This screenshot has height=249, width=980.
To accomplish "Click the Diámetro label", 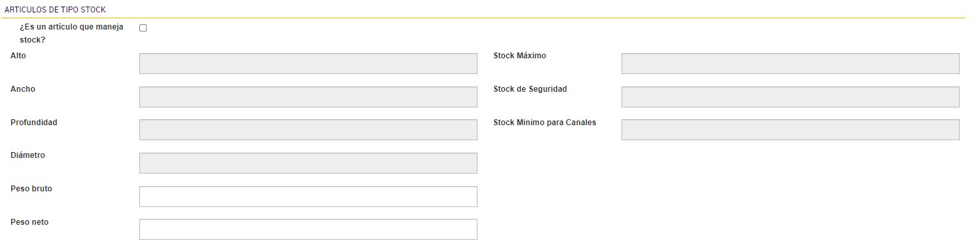I will [x=28, y=155].
